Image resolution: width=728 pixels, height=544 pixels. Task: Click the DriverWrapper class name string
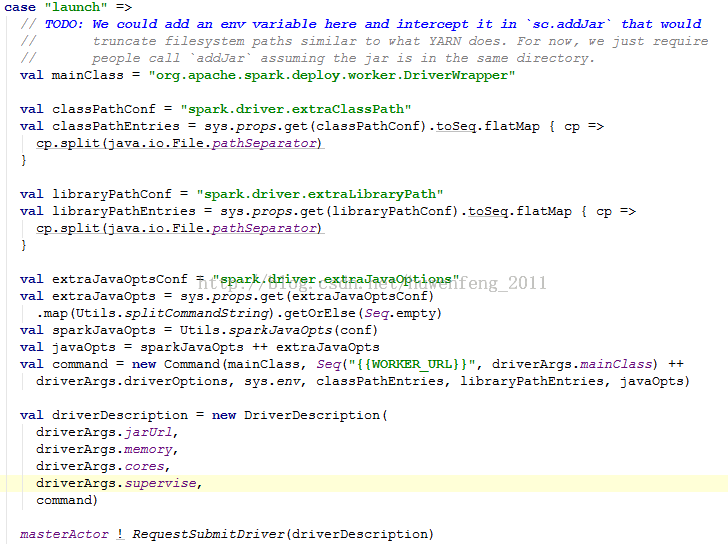point(331,75)
